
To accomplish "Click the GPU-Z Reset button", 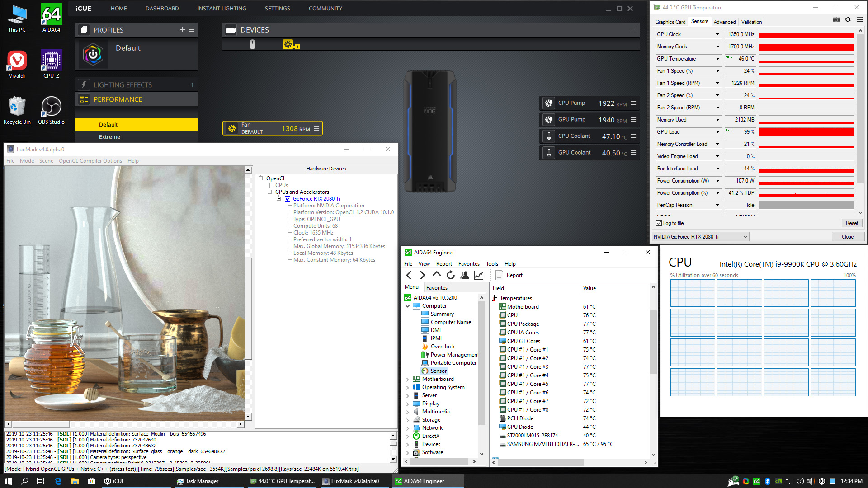I will pyautogui.click(x=852, y=223).
